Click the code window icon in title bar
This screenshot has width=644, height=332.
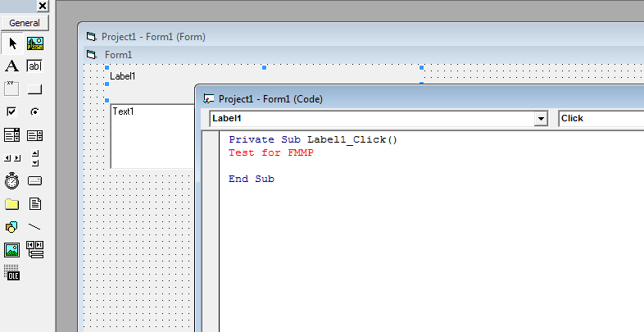click(x=209, y=99)
